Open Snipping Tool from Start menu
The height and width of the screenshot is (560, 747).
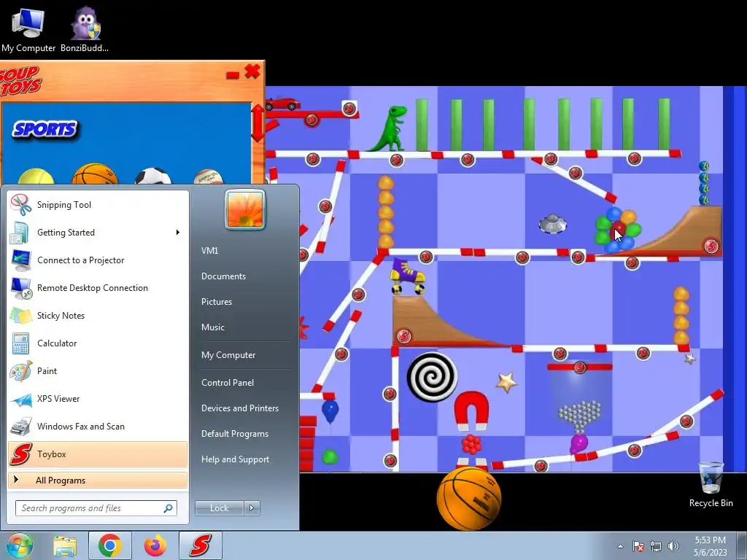[98, 205]
